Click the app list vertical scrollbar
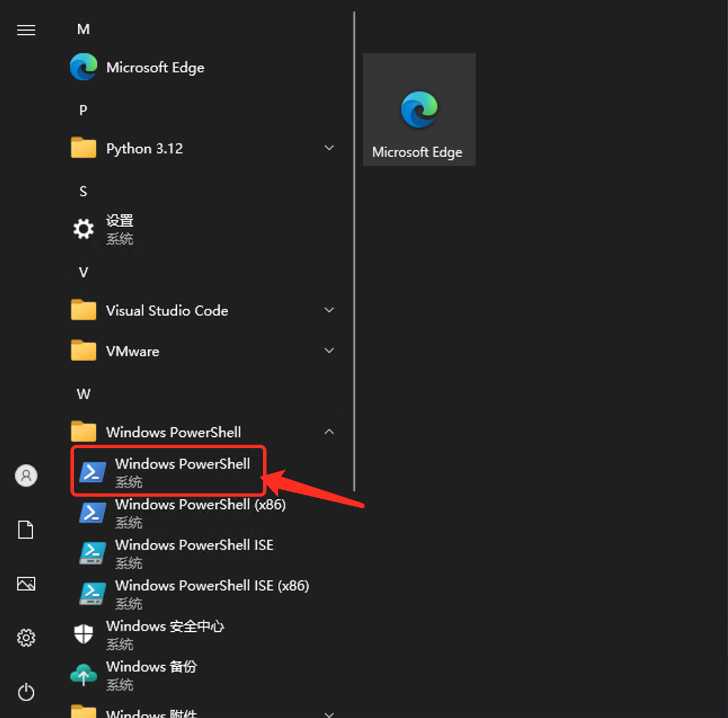 [354, 251]
